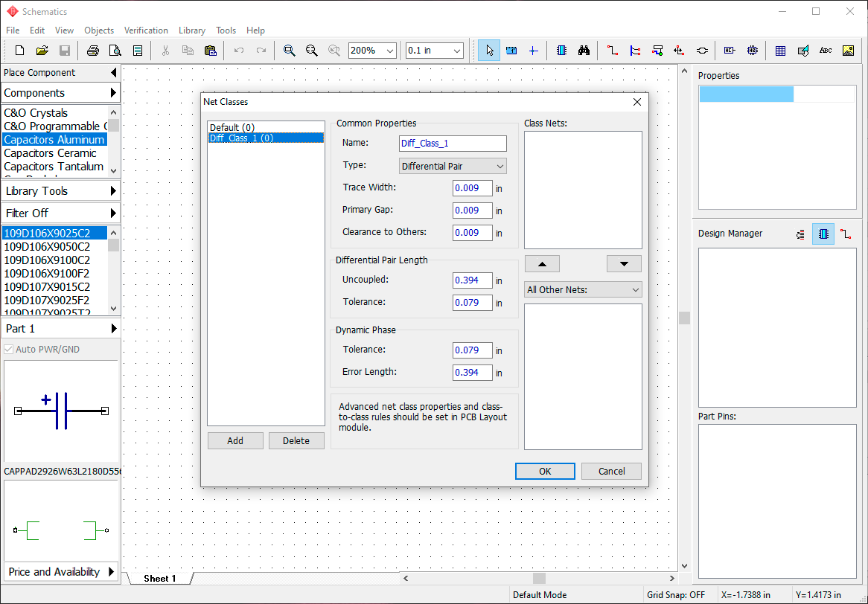Click the Undo arrow icon
868x604 pixels.
point(239,51)
